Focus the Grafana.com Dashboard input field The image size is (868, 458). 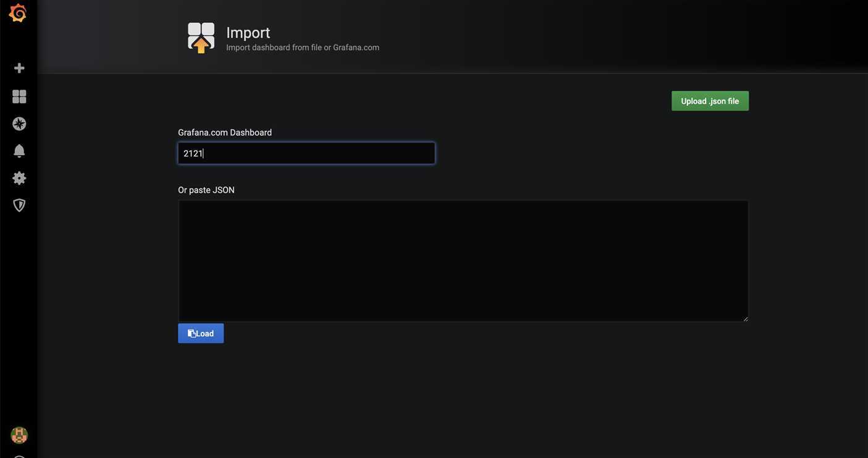[306, 153]
